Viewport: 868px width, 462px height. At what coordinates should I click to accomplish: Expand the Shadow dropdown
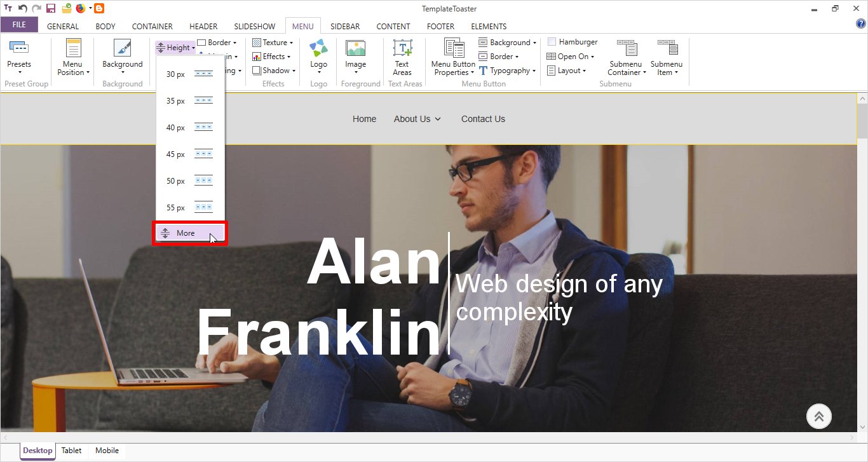pos(275,71)
